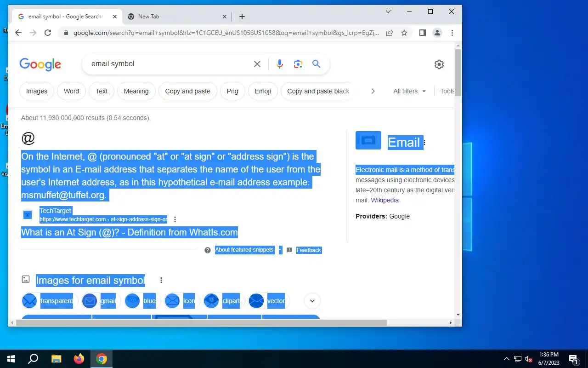Open the Chrome three-dot menu
This screenshot has width=588, height=368.
click(x=452, y=33)
